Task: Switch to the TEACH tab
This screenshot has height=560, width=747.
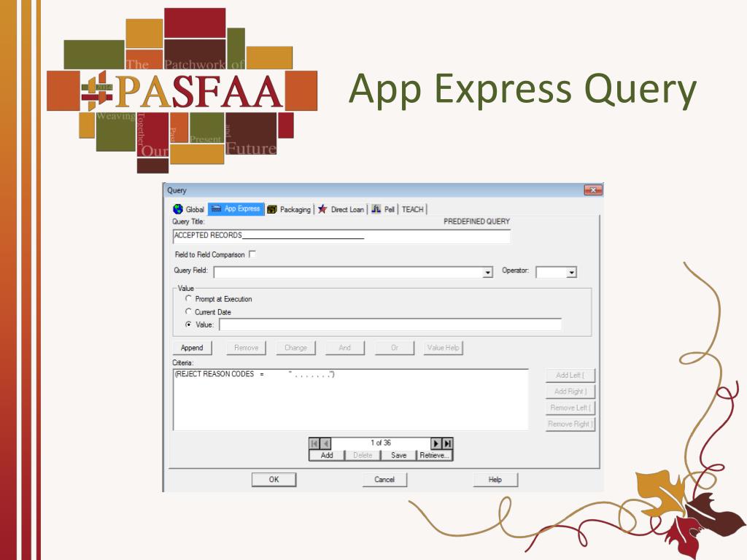Action: tap(413, 209)
